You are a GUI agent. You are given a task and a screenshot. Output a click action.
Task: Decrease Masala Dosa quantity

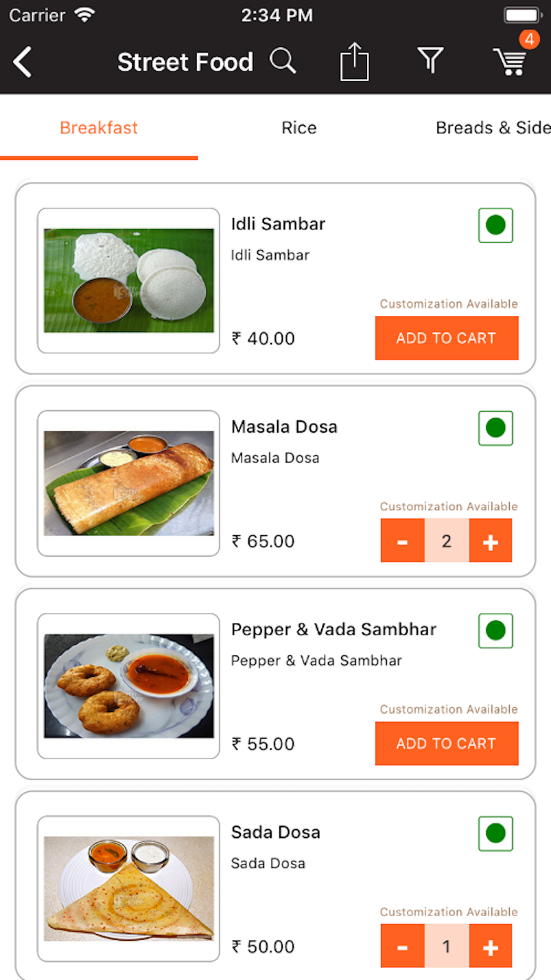[402, 541]
